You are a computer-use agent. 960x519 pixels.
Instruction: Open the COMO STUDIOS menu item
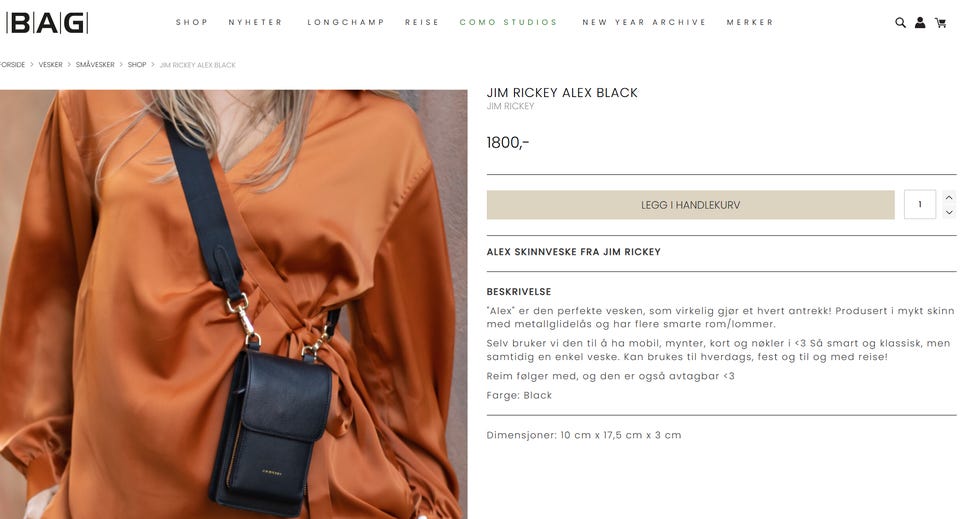pos(508,22)
